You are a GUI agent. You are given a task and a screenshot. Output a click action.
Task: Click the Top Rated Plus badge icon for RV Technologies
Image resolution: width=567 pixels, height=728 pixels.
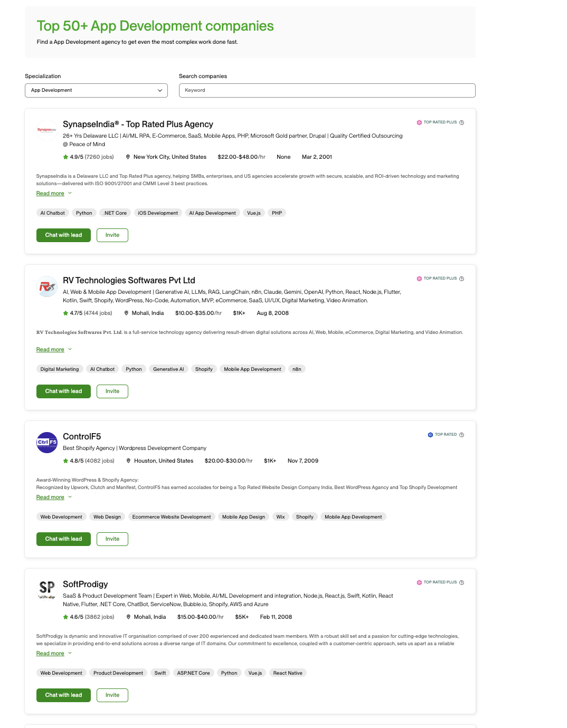click(419, 279)
